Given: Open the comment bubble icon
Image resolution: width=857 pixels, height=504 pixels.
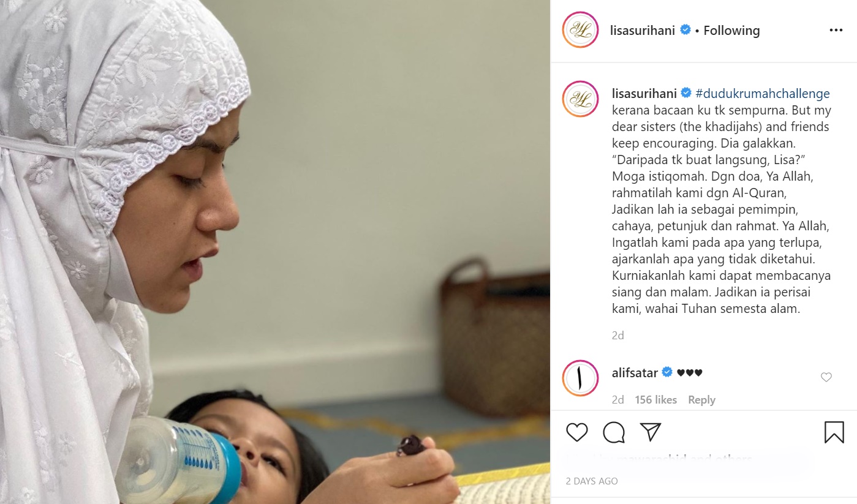Looking at the screenshot, I should tap(614, 432).
